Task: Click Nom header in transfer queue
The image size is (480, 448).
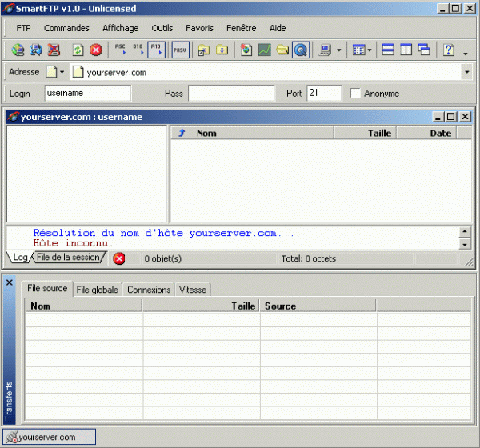Action: point(83,306)
